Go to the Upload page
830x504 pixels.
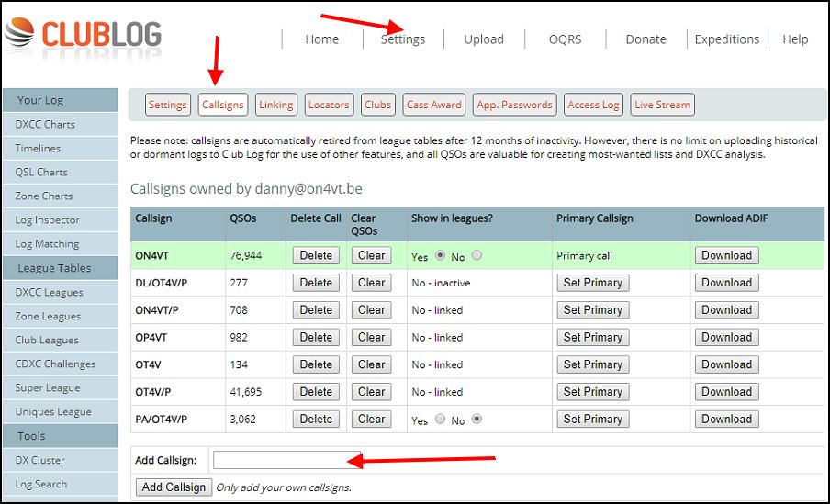(484, 39)
